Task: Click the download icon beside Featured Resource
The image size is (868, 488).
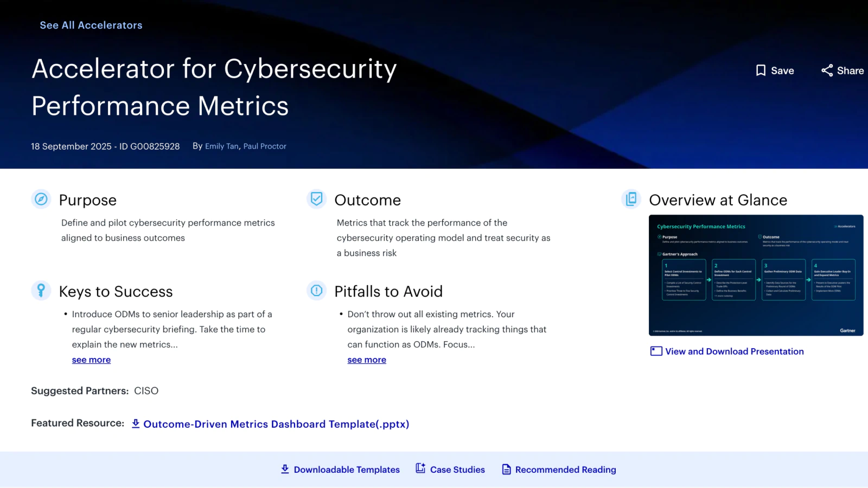Action: coord(136,423)
